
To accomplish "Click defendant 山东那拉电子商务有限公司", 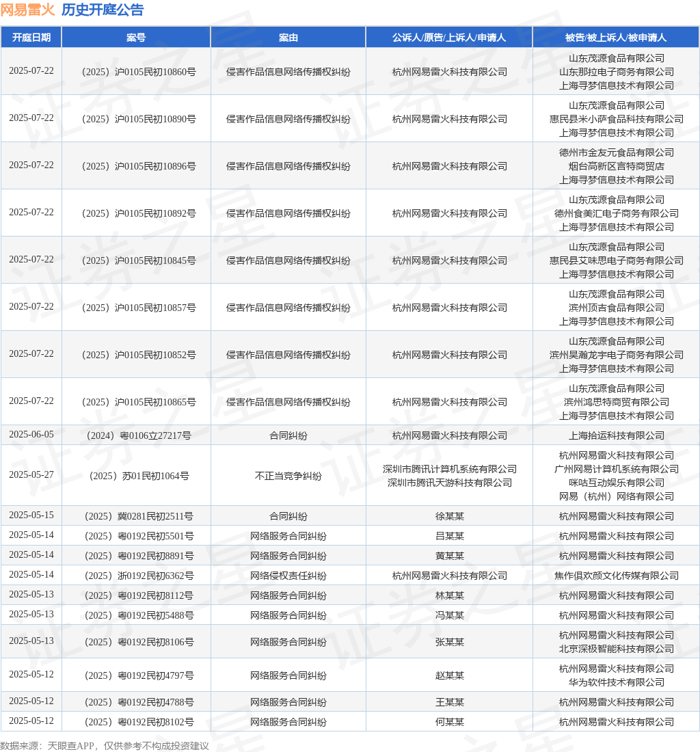I will pyautogui.click(x=617, y=72).
